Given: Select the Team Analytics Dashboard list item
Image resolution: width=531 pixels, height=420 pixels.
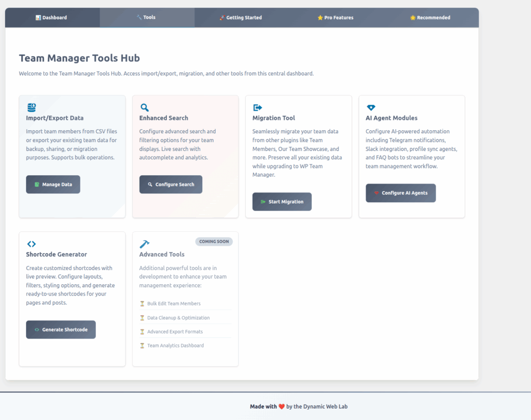Looking at the screenshot, I should pos(175,345).
